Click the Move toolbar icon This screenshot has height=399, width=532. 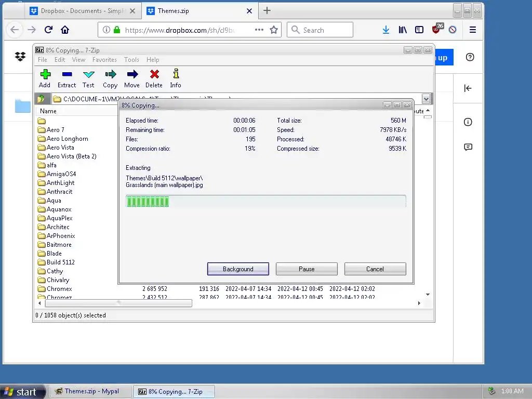tap(132, 78)
